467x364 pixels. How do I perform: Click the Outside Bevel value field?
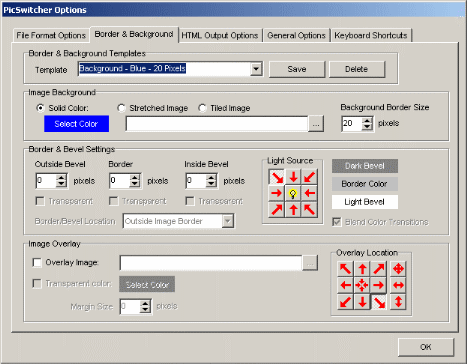pos(46,181)
